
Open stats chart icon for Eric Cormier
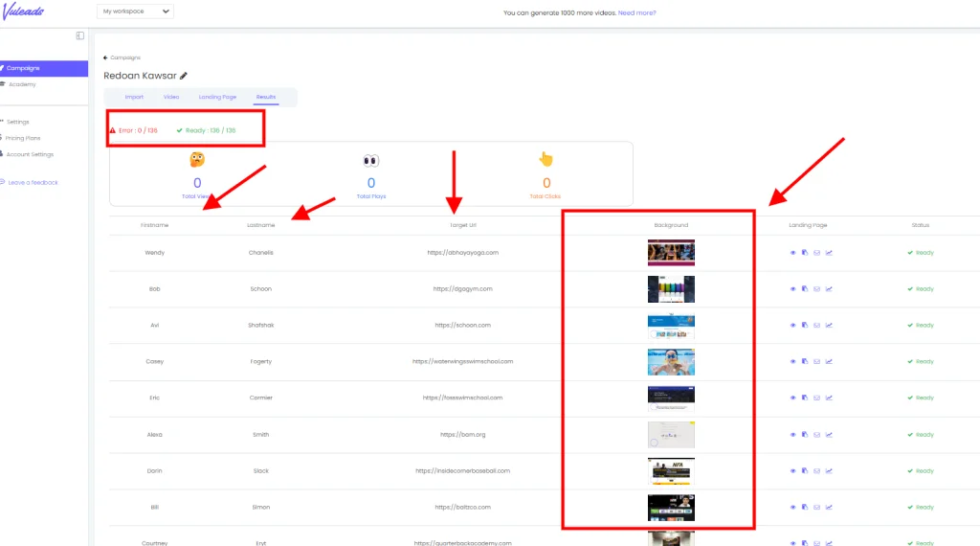(829, 398)
